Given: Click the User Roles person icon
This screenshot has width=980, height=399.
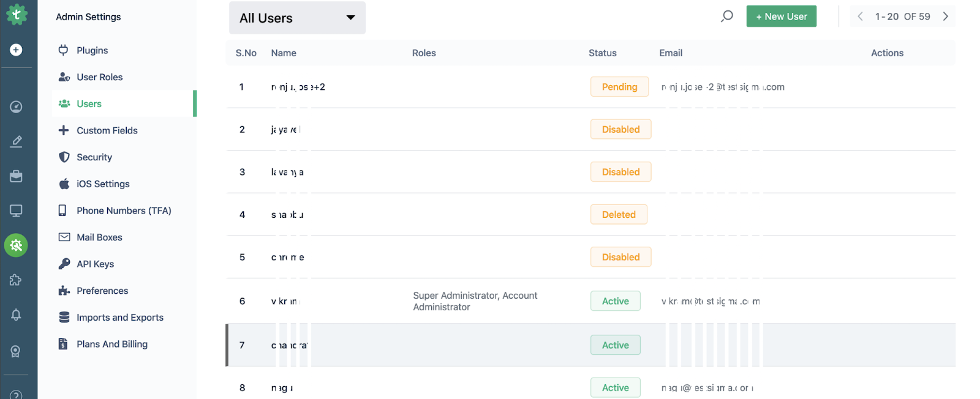Looking at the screenshot, I should (64, 77).
